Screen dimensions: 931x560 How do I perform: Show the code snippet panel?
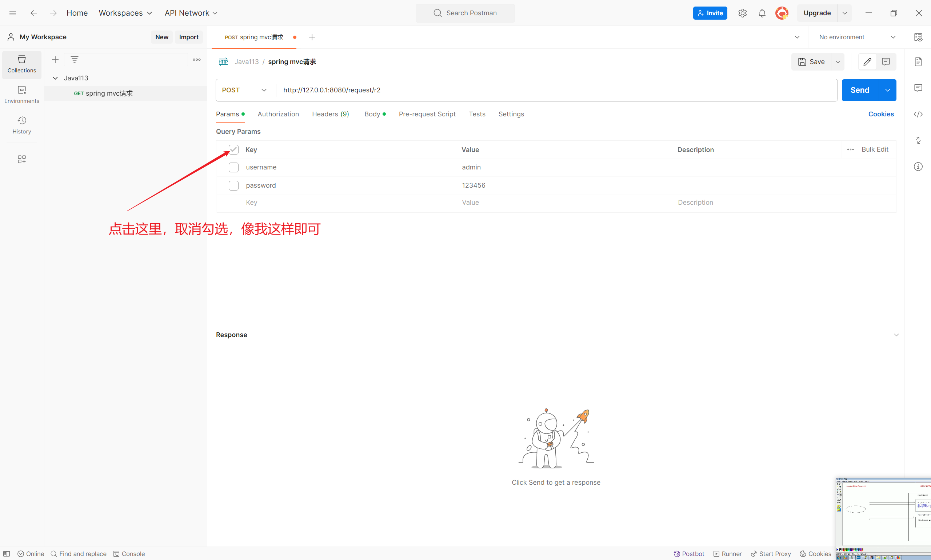[x=918, y=114]
